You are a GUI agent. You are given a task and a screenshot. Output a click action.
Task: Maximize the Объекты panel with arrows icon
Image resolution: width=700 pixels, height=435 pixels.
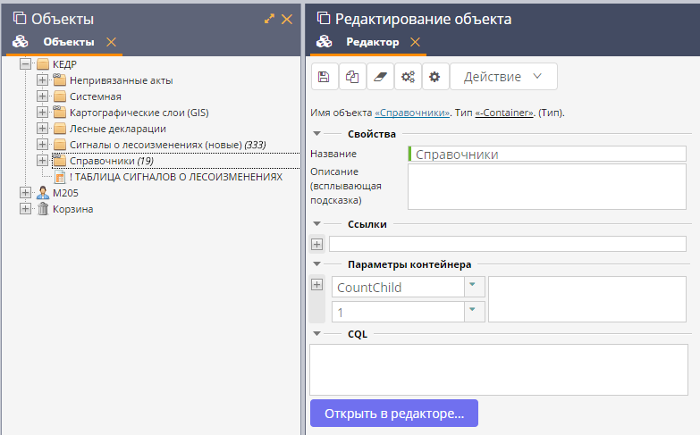269,19
